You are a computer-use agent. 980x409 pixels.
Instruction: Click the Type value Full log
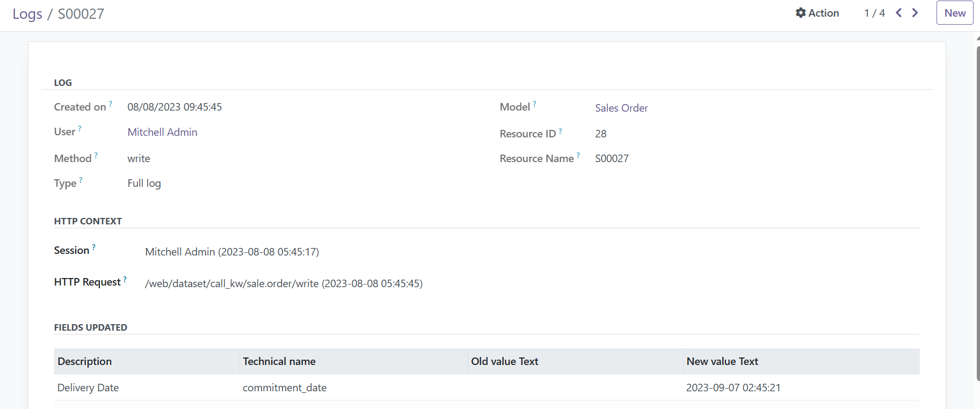coord(144,183)
